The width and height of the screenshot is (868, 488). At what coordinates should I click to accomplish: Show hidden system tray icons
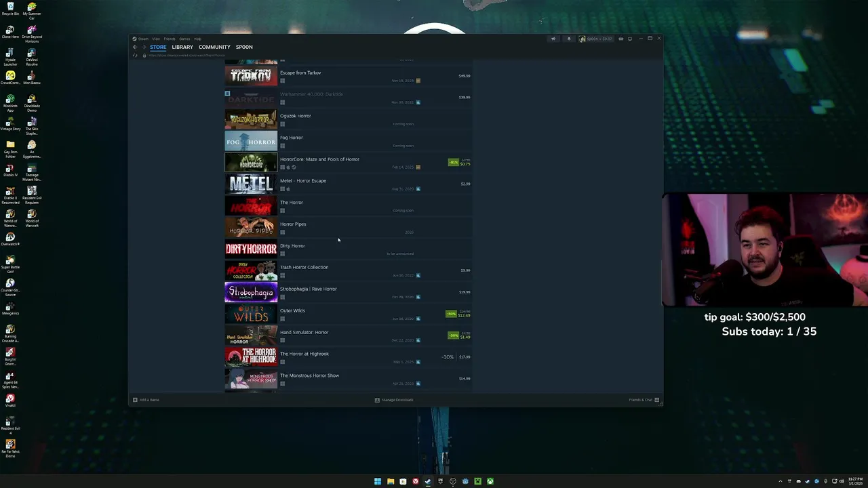click(x=780, y=481)
